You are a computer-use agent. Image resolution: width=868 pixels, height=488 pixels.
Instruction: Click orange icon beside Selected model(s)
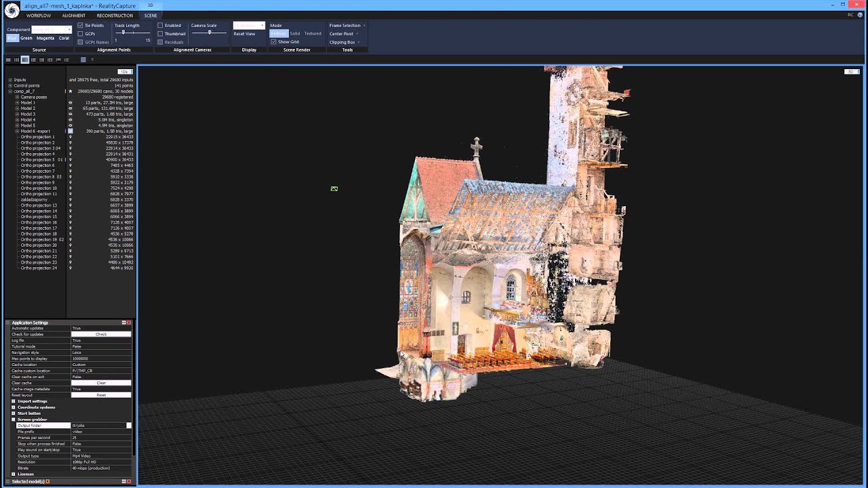[x=47, y=482]
